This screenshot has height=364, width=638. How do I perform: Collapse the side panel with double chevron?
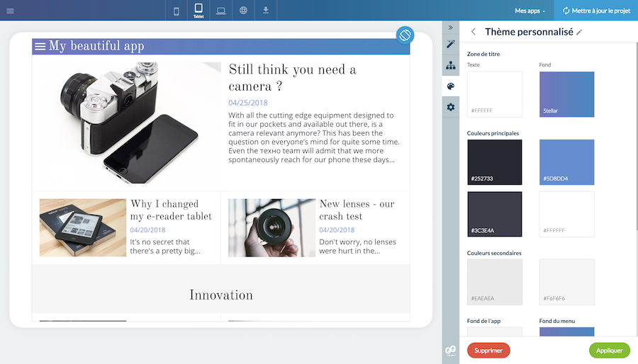(x=451, y=27)
